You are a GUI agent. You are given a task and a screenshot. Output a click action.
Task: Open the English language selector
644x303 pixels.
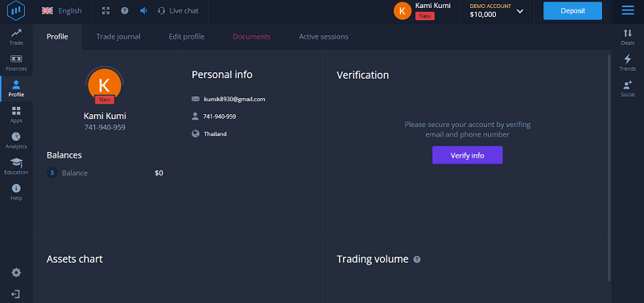coord(62,11)
